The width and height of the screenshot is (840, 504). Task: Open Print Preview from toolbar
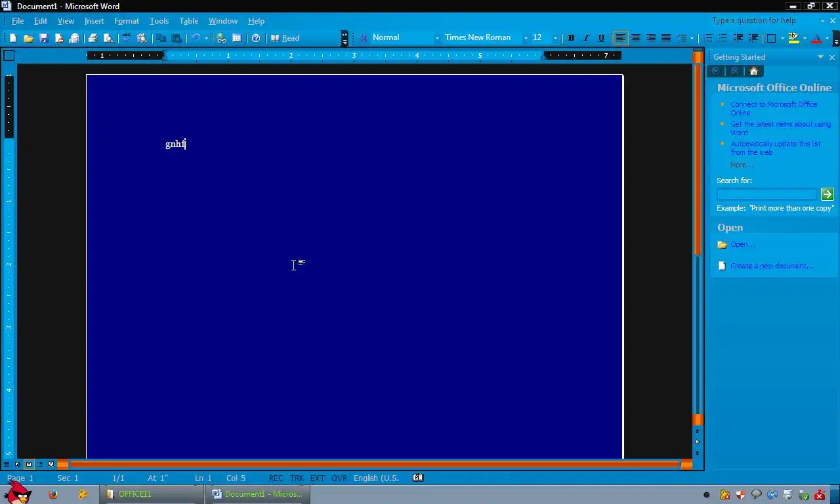tap(108, 38)
